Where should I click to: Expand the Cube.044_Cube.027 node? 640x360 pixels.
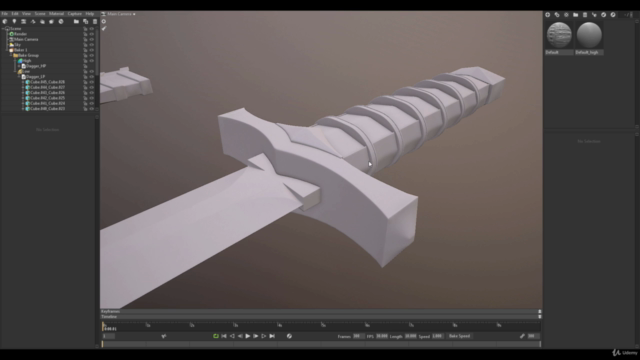pyautogui.click(x=23, y=87)
